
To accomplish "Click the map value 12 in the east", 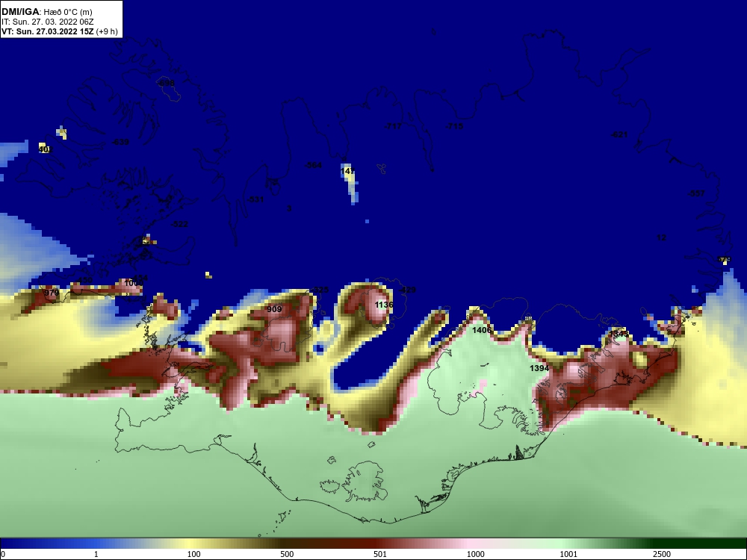I will (x=661, y=237).
